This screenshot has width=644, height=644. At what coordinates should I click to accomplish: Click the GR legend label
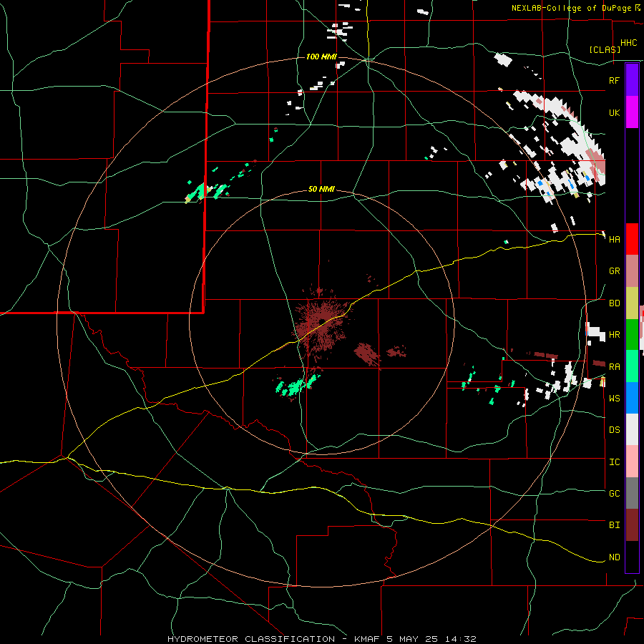(x=614, y=271)
